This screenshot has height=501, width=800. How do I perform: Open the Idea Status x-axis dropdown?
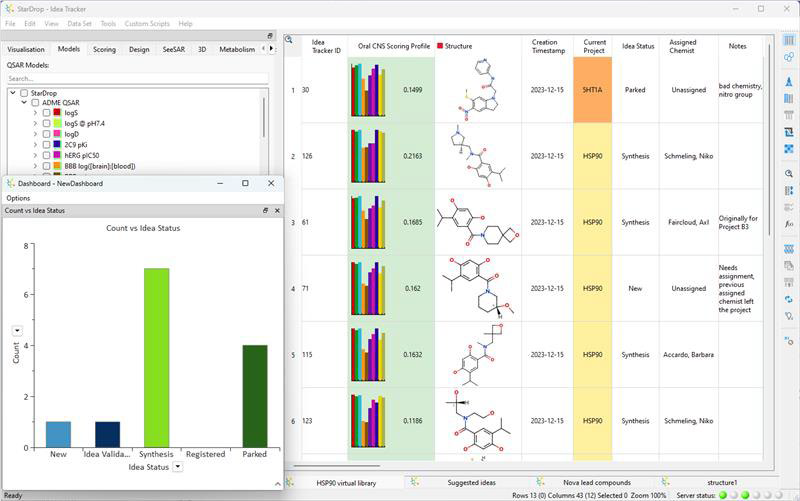tap(177, 466)
